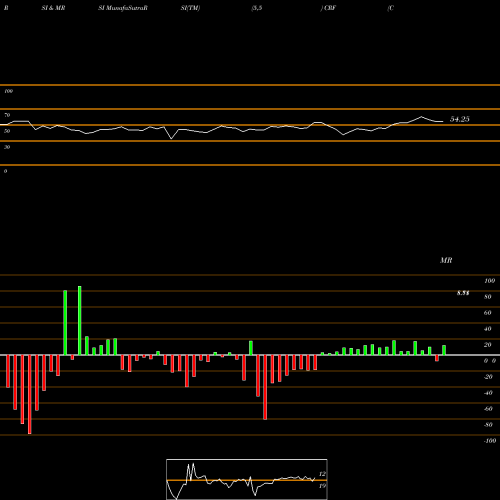
Task: Click the 'SI & MR' header text
Action: [53, 8]
